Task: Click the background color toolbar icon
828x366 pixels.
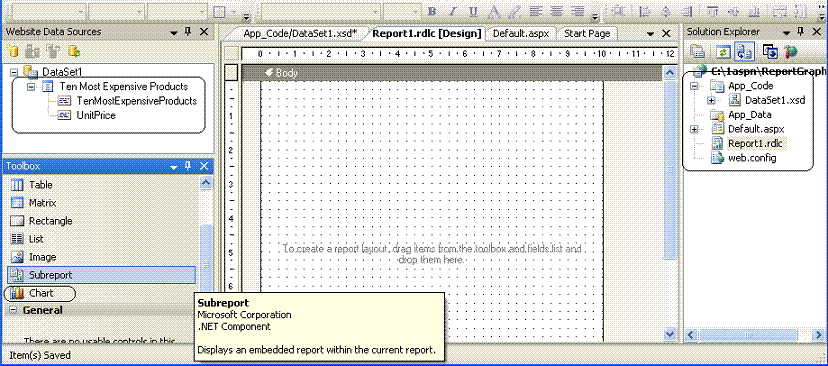Action: coord(514,12)
